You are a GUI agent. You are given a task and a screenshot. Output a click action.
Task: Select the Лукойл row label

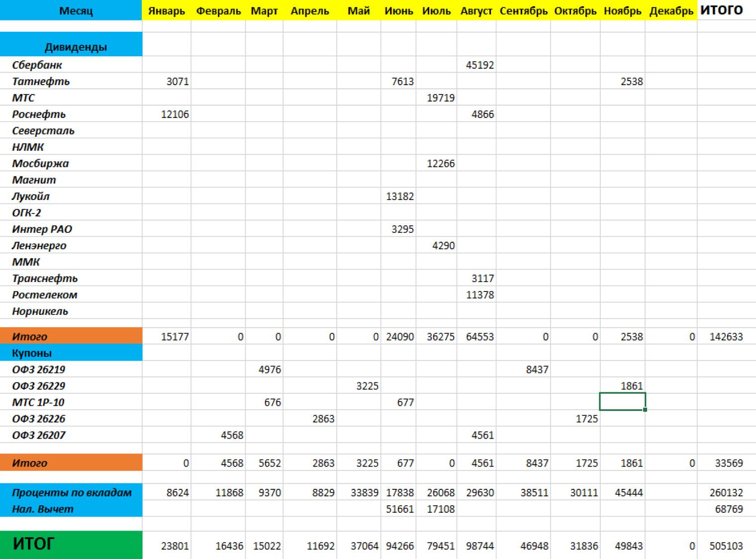31,196
